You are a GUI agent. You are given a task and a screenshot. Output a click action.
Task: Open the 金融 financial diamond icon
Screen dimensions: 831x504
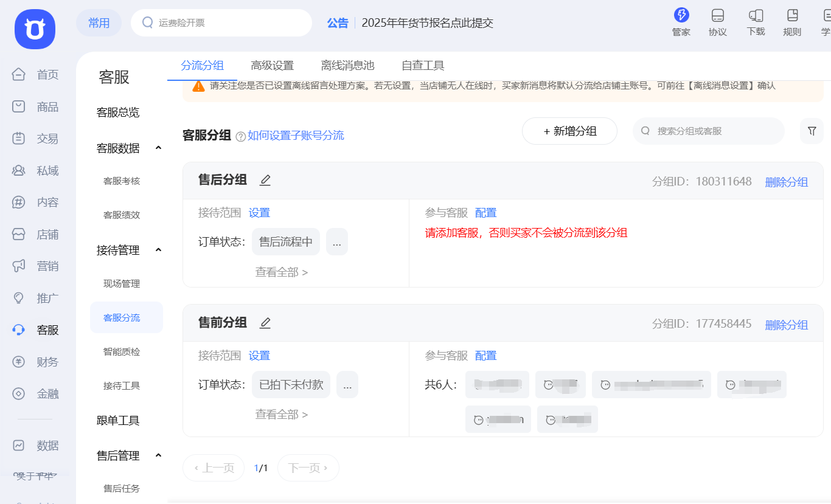click(19, 393)
